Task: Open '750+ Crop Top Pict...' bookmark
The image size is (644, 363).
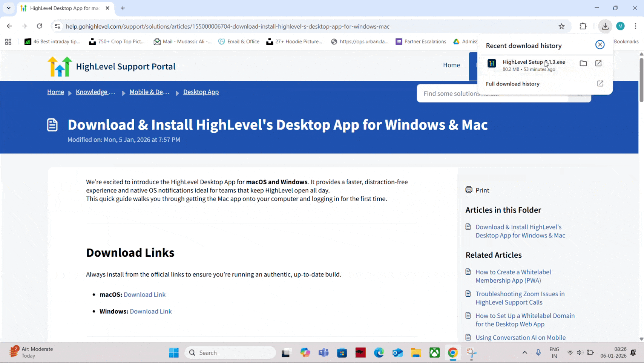Action: [117, 41]
